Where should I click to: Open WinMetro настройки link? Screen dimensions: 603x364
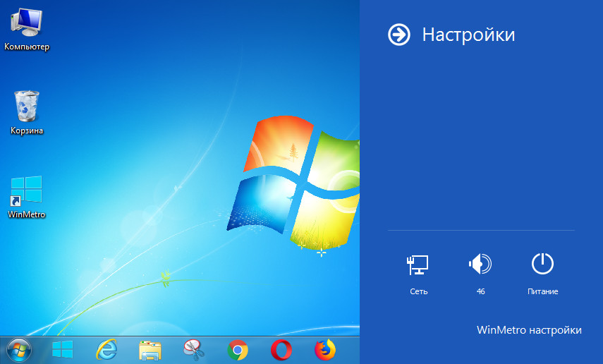click(529, 329)
